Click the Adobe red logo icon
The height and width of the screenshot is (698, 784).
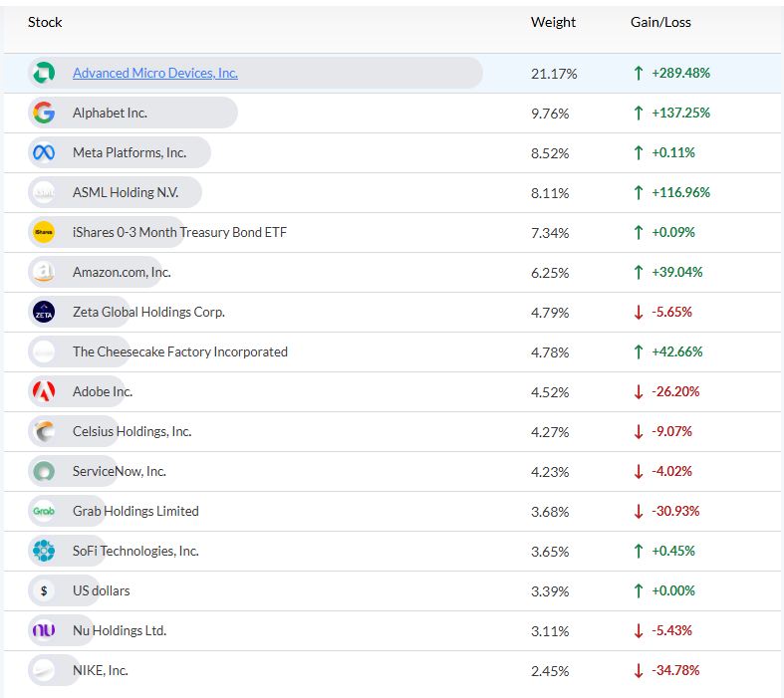click(44, 391)
